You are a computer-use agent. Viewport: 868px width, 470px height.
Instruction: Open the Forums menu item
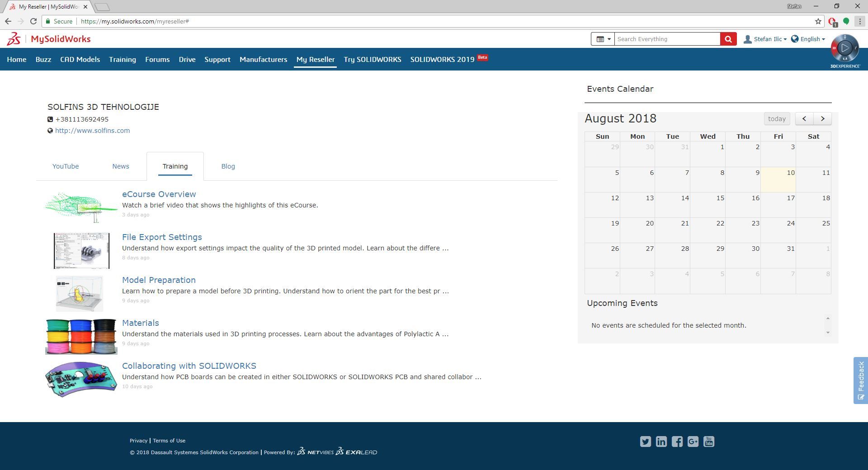click(x=157, y=59)
